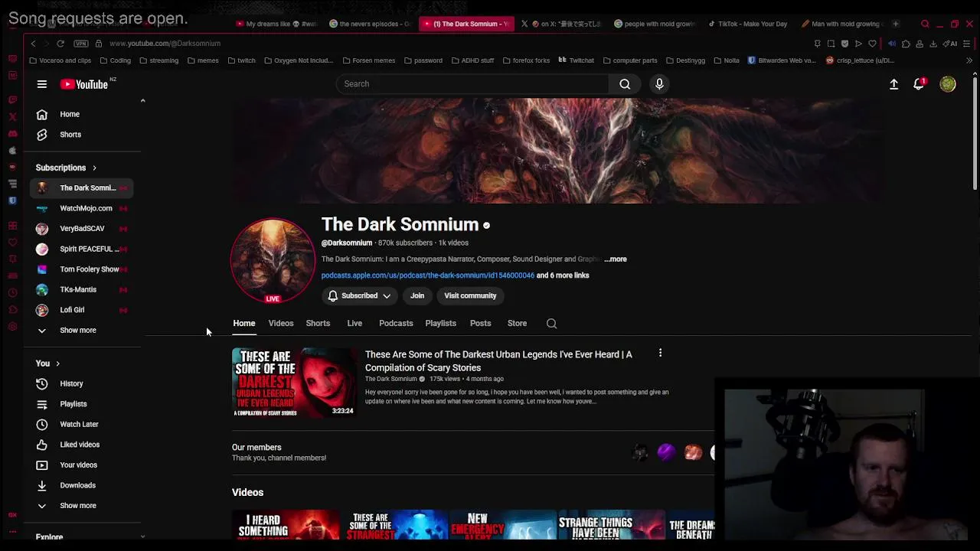This screenshot has width=980, height=551.
Task: Expand the You section Show more
Action: click(82, 506)
